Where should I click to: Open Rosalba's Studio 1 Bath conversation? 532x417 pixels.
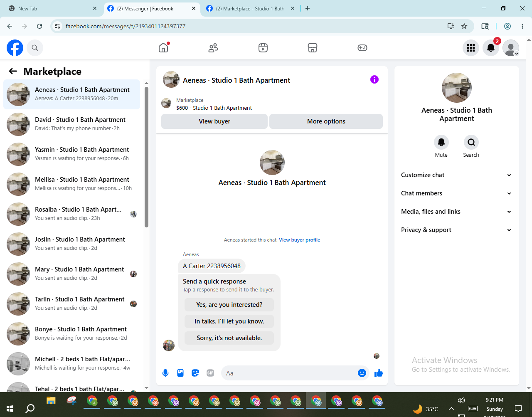point(72,214)
